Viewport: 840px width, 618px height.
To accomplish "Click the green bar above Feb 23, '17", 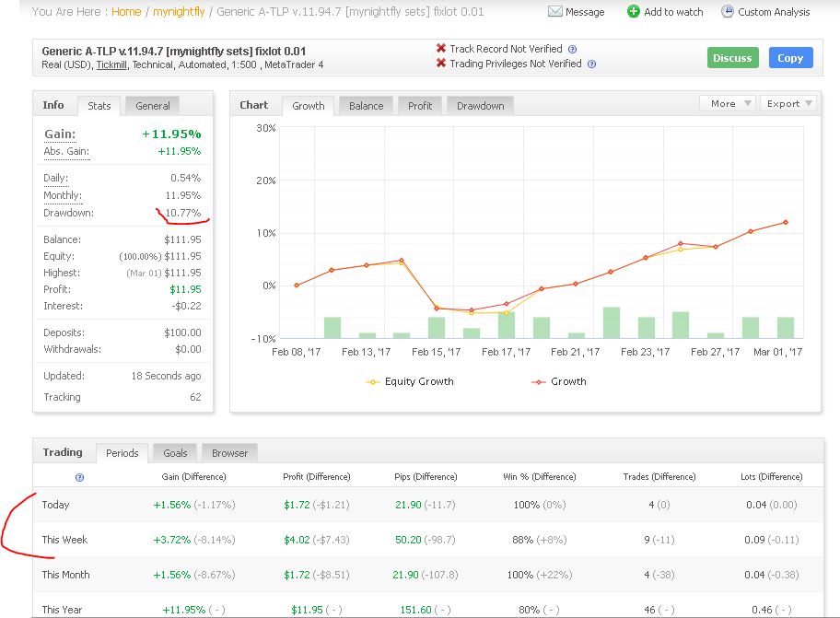I will click(x=646, y=327).
